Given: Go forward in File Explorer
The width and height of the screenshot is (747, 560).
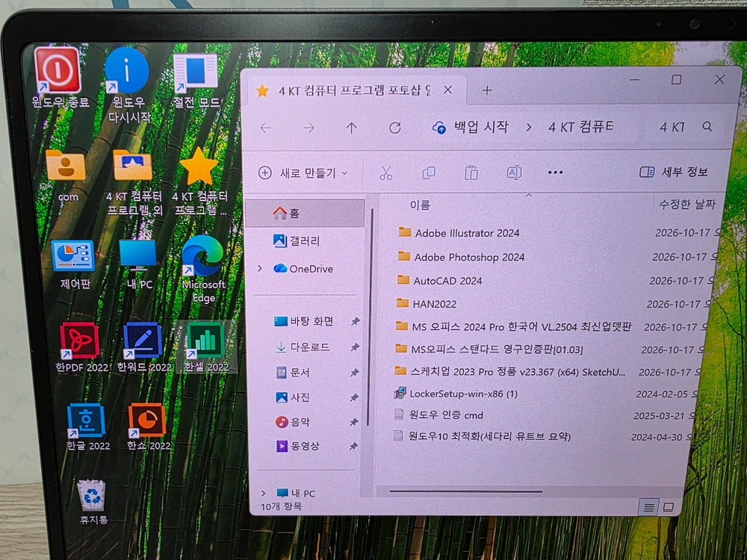Looking at the screenshot, I should (x=309, y=128).
